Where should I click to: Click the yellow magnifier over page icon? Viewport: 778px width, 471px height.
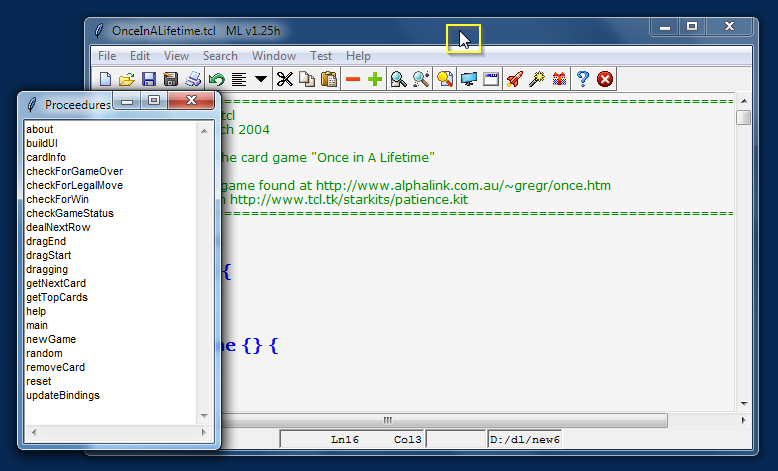445,79
